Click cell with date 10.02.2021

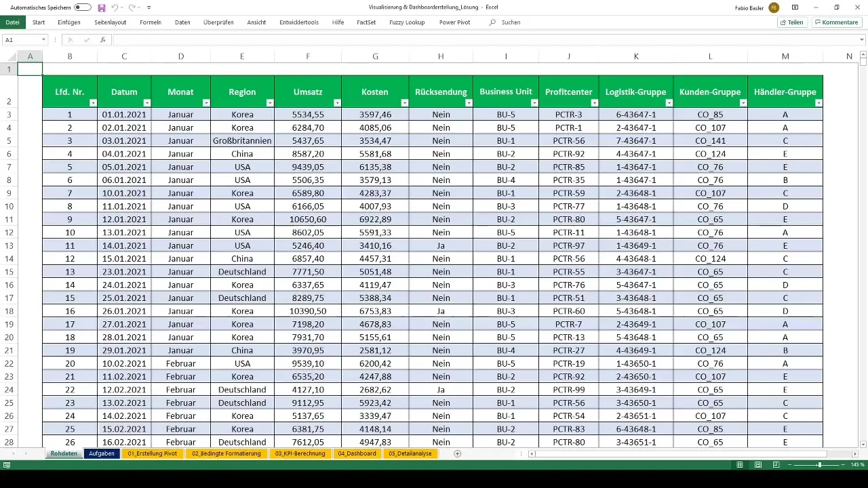tap(124, 364)
